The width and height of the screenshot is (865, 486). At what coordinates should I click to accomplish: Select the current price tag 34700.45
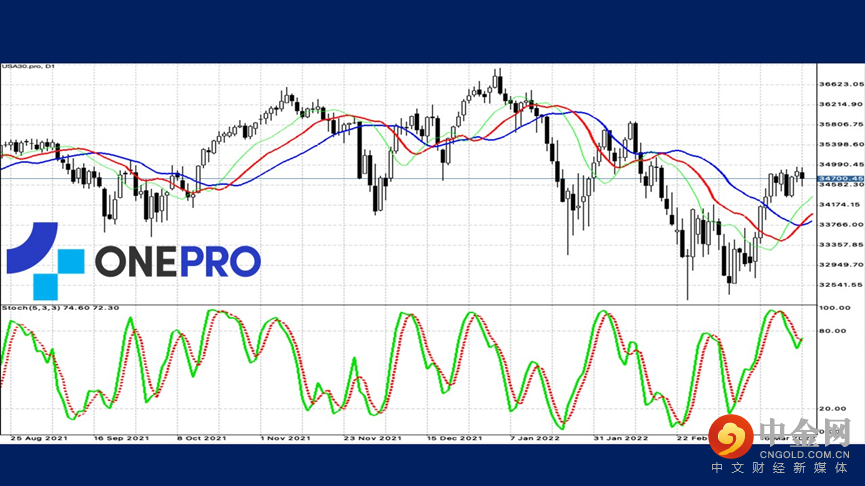tap(841, 179)
